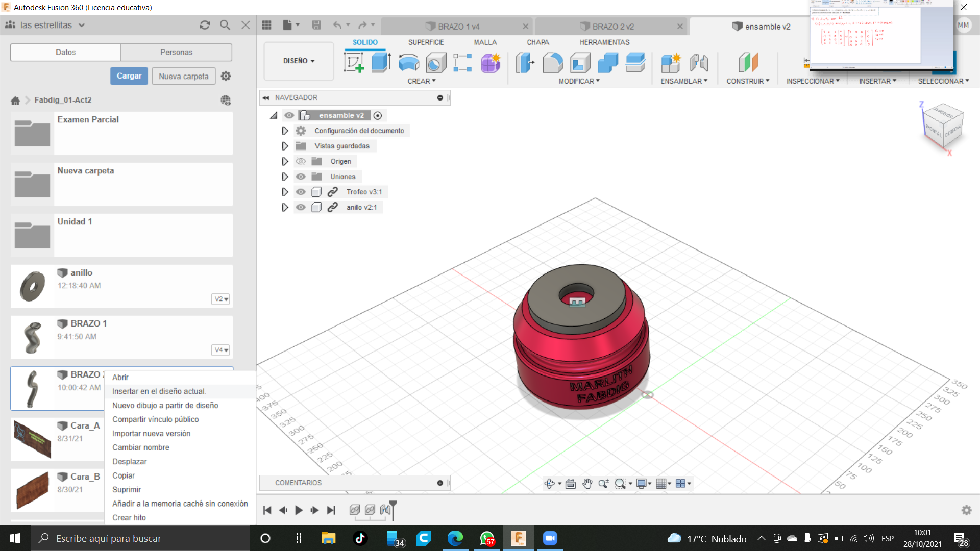Open the Joint tool in Ensamblar
Viewport: 980px width, 551px height.
pos(699,63)
